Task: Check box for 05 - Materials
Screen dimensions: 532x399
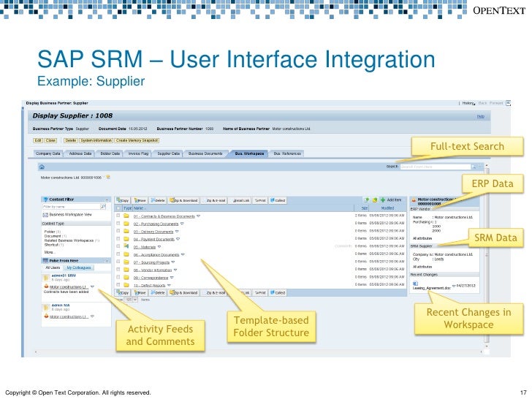Action: click(118, 246)
